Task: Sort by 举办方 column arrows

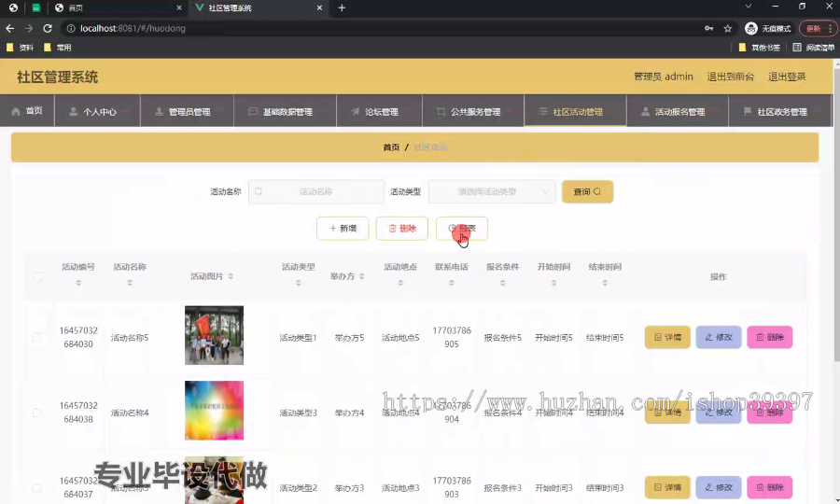Action: click(x=361, y=276)
